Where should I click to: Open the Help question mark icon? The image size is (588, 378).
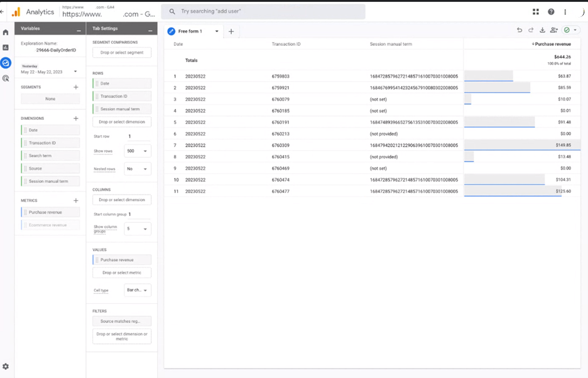click(551, 12)
